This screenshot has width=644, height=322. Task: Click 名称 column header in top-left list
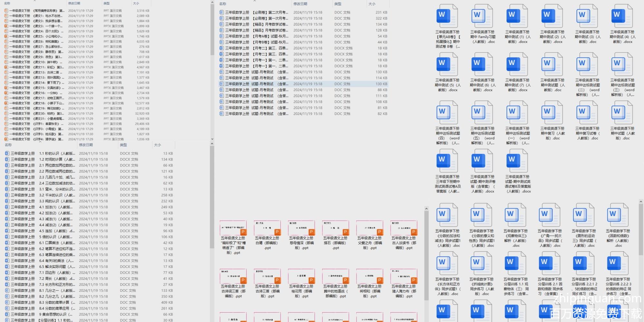(x=7, y=3)
